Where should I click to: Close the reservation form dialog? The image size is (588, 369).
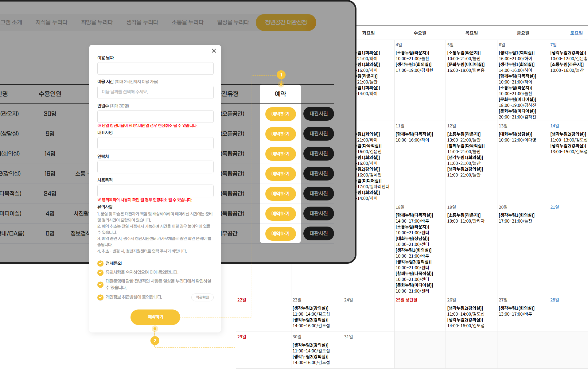click(214, 51)
